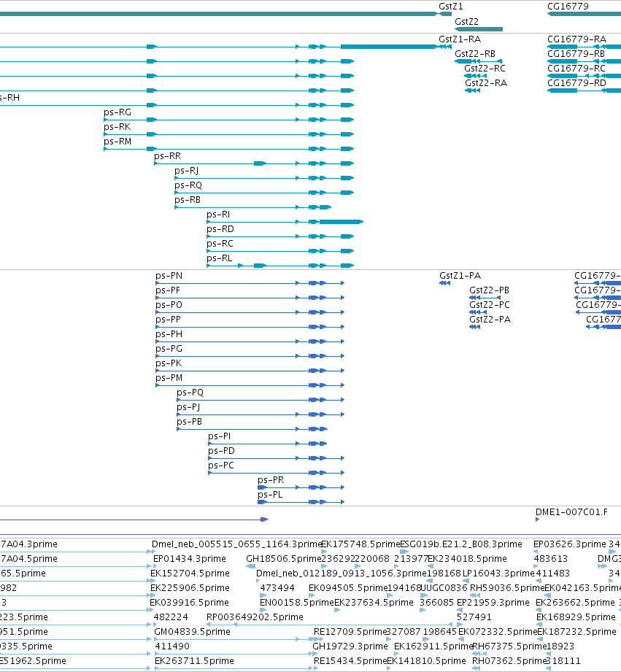Select the GM04839.5prime EST label
The height and width of the screenshot is (672, 621).
coord(192,632)
